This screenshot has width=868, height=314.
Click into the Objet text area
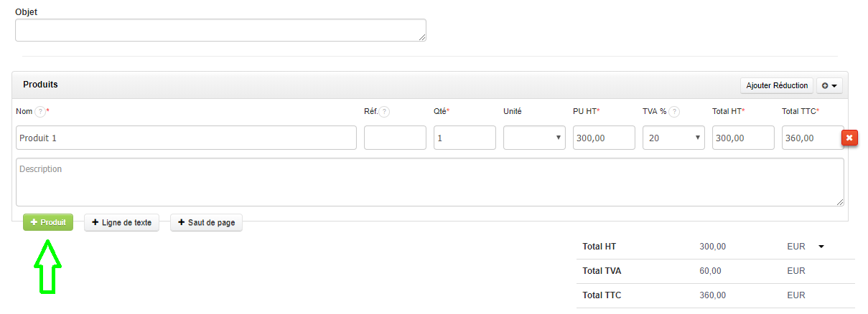tap(220, 30)
